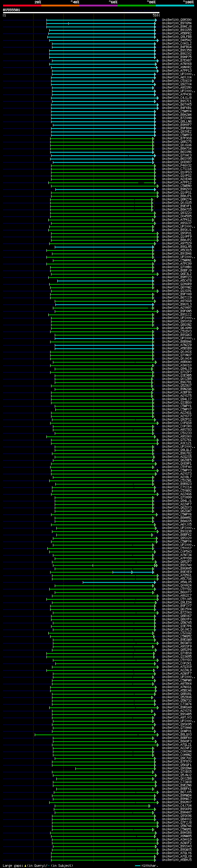The width and height of the screenshot is (197, 868).
Task: Click the green ~80% identity legend segment
Action: coord(137,6)
